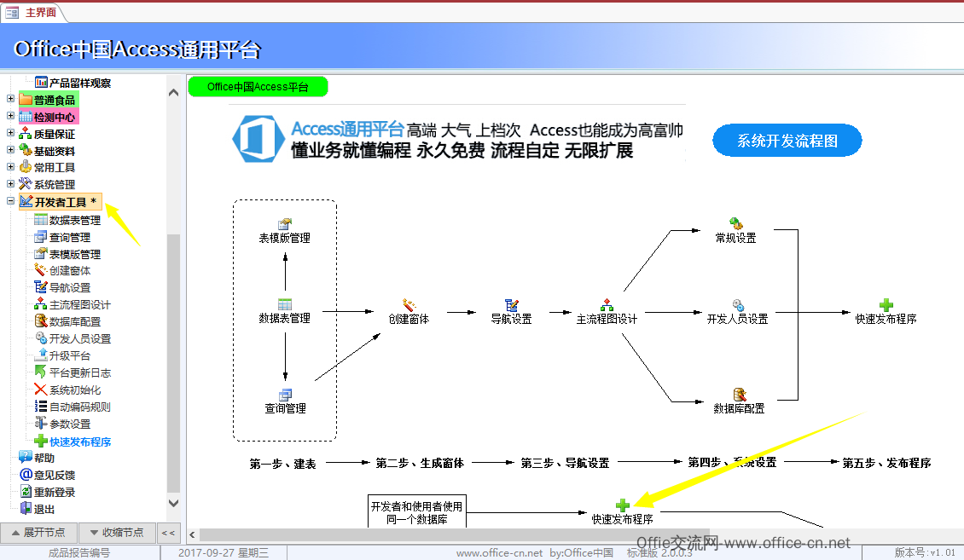Open 查询管理 flowchart icon

[285, 394]
